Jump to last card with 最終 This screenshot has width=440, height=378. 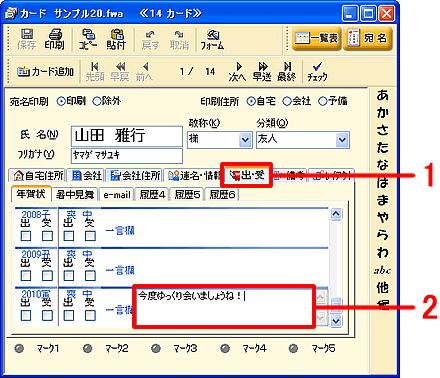point(287,72)
